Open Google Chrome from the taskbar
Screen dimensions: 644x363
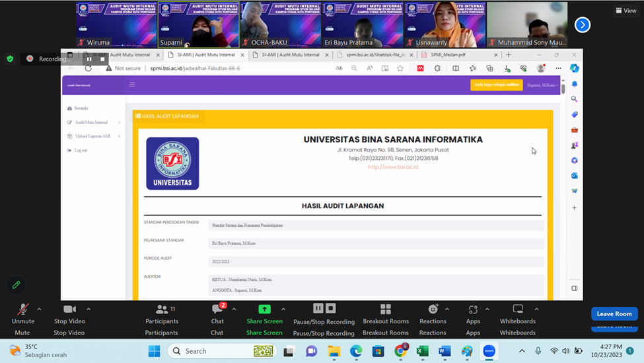tap(400, 351)
